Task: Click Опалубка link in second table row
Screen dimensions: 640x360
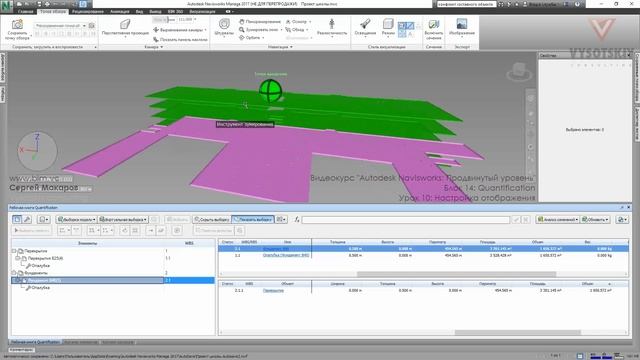Action: click(x=286, y=255)
